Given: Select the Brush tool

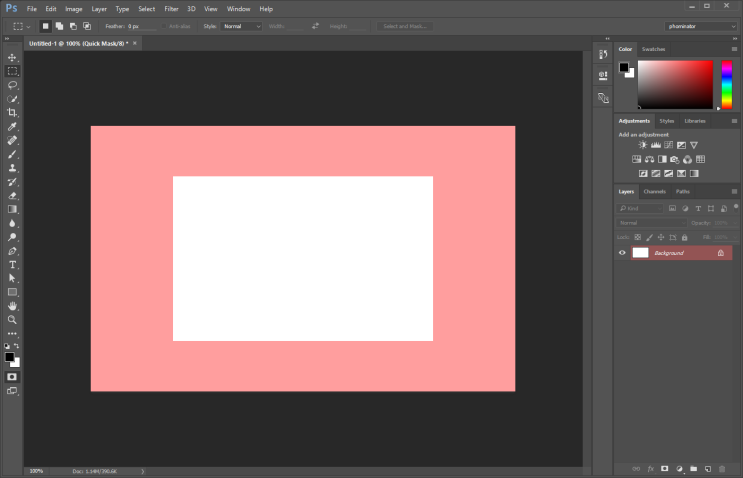Looking at the screenshot, I should (12, 154).
